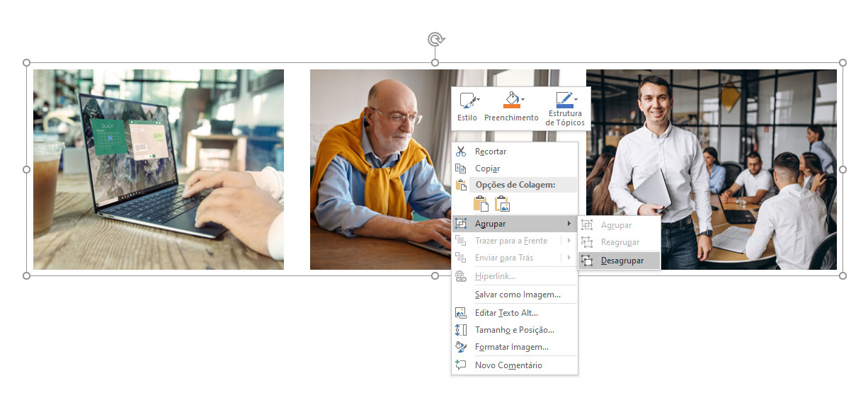Click the Formatar Imagem icon

[x=461, y=347]
